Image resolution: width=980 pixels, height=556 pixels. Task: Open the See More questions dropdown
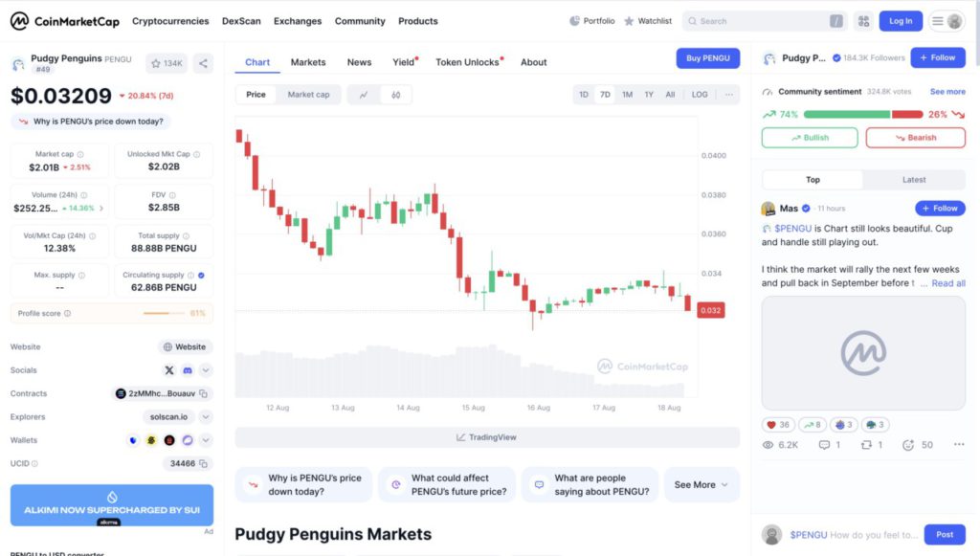click(x=702, y=485)
